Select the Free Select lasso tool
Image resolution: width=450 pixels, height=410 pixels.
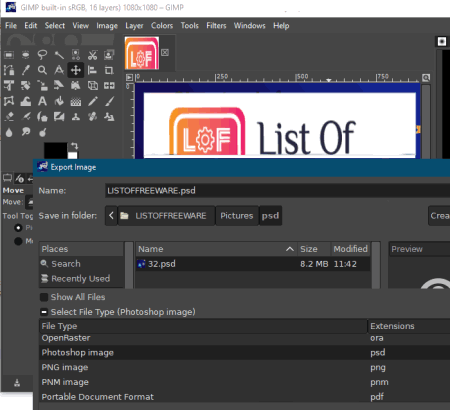click(x=42, y=55)
